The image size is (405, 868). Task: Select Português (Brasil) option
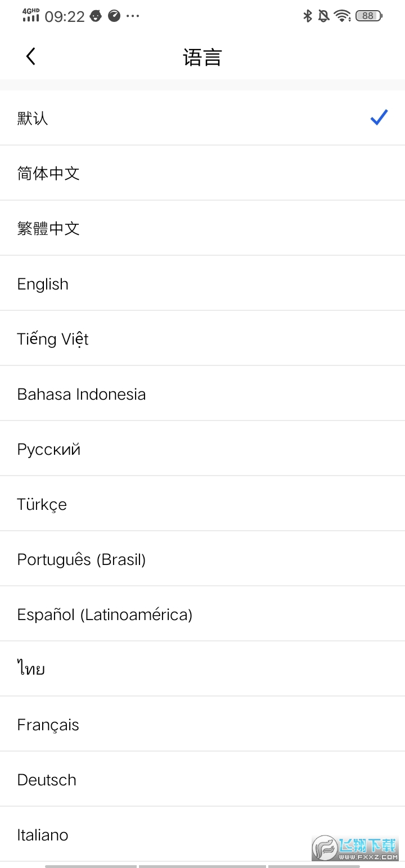[82, 559]
